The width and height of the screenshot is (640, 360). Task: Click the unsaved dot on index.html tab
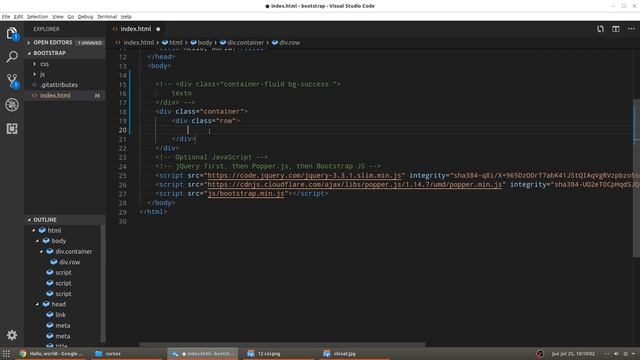click(158, 29)
